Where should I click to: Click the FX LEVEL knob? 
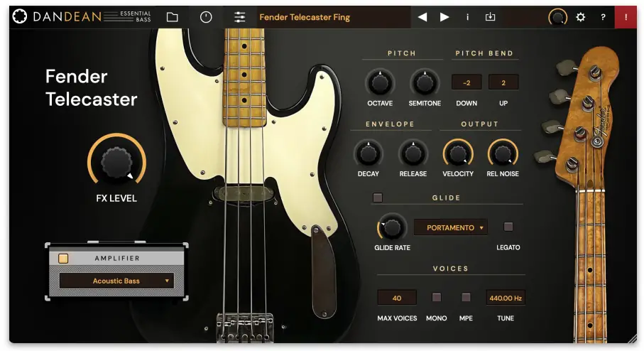click(x=116, y=162)
